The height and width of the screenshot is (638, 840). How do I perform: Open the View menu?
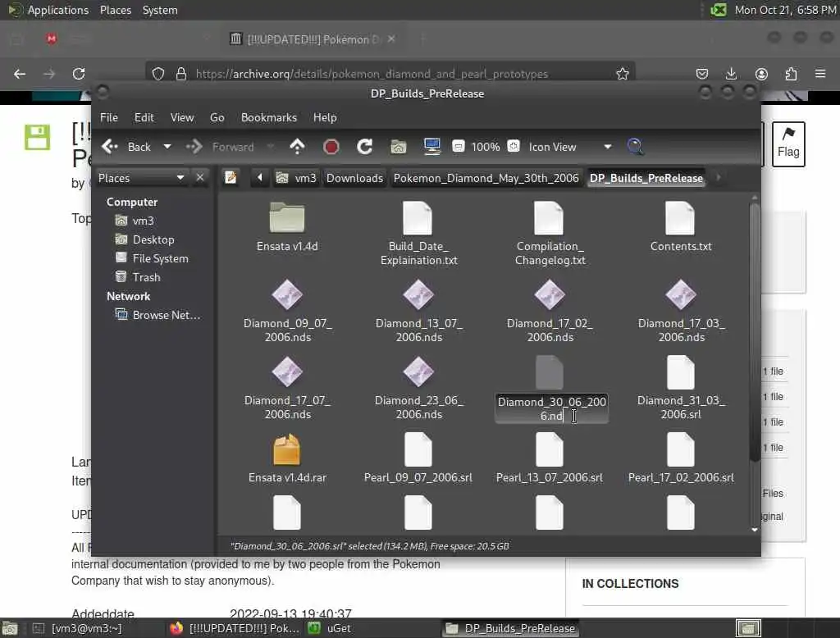(x=182, y=117)
